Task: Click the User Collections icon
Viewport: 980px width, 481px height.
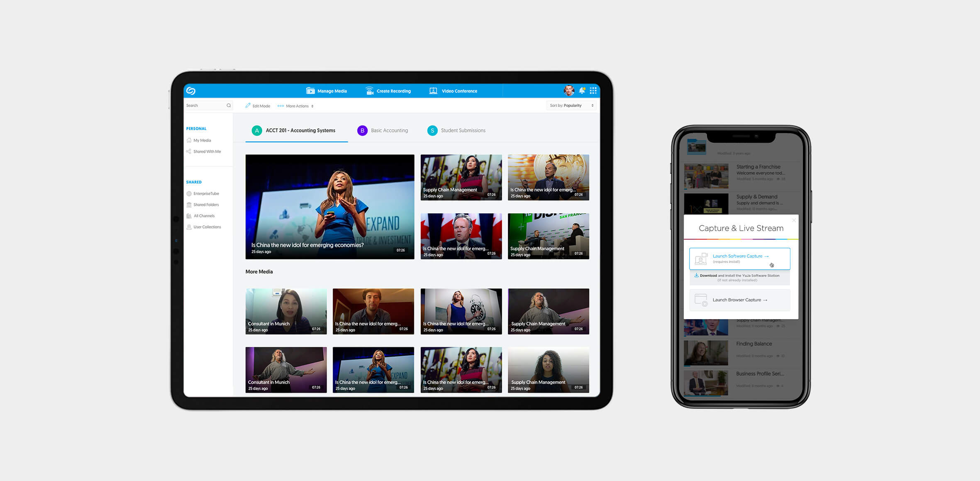Action: click(x=189, y=227)
